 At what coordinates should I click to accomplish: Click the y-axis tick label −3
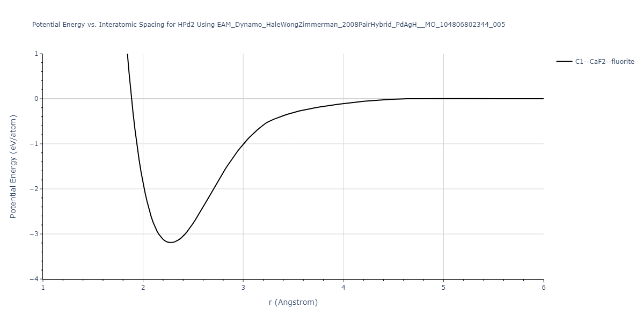point(34,234)
